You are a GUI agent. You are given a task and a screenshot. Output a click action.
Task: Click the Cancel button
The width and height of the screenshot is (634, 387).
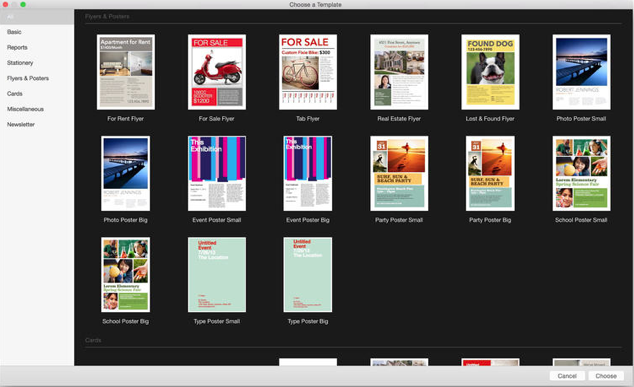tap(567, 376)
